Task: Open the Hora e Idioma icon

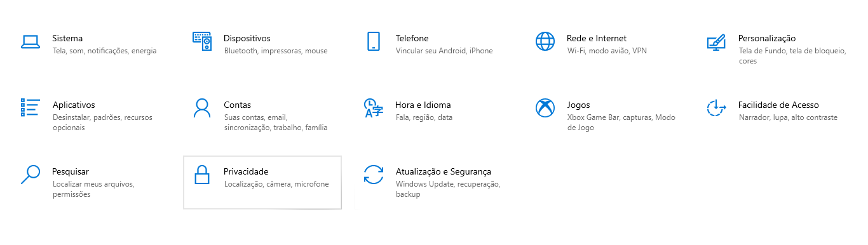Action: pyautogui.click(x=373, y=108)
